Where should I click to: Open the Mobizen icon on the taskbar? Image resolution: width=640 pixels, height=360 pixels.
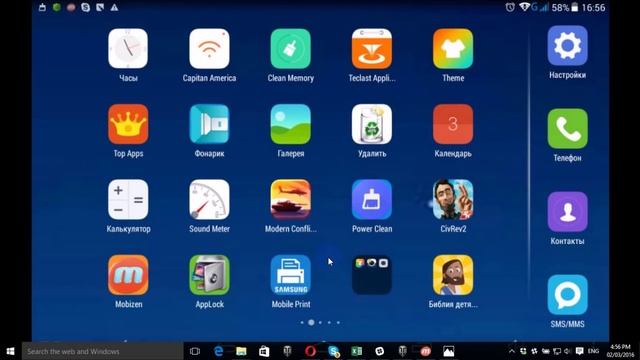(x=425, y=351)
